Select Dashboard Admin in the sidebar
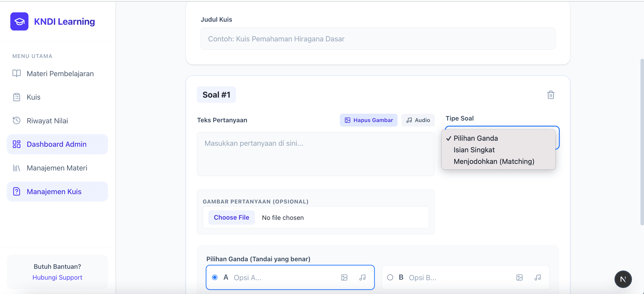 coord(57,144)
